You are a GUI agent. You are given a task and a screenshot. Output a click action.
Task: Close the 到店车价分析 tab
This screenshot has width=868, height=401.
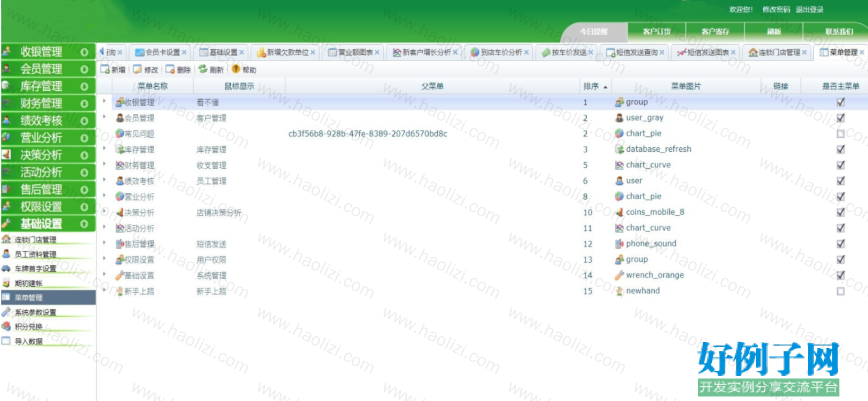point(526,52)
